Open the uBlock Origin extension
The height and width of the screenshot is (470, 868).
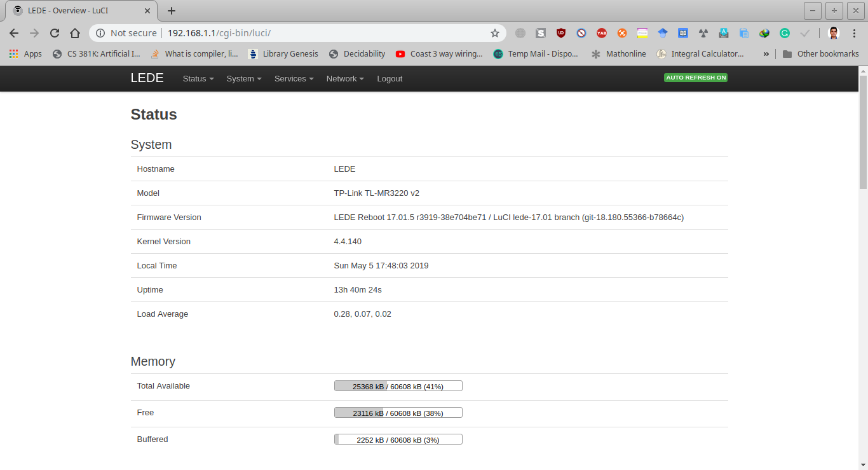point(561,33)
